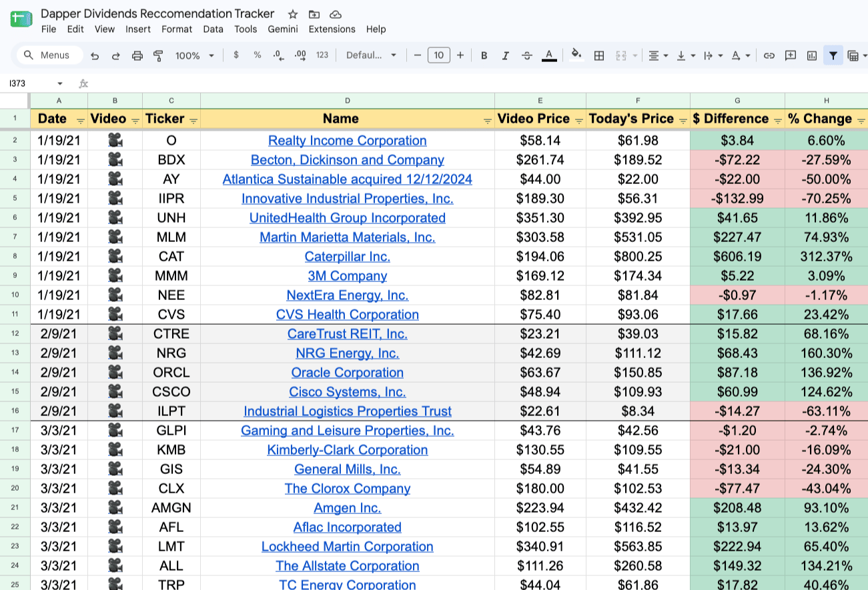Check the cloud save status icon

point(336,14)
